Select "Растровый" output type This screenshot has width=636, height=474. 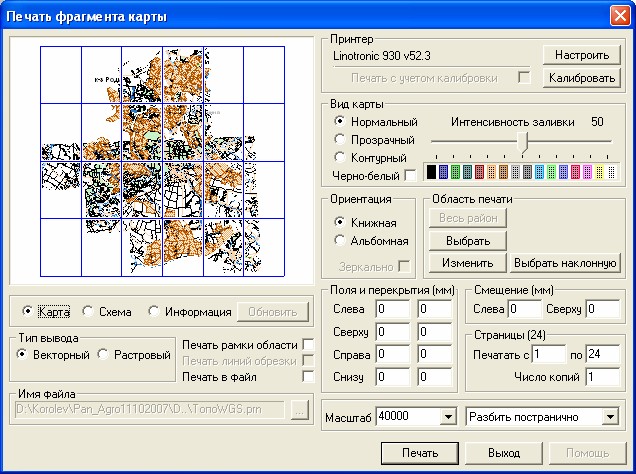[106, 354]
